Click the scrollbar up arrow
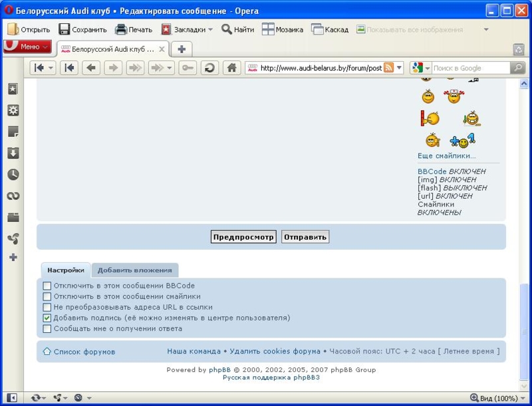 pyautogui.click(x=524, y=83)
